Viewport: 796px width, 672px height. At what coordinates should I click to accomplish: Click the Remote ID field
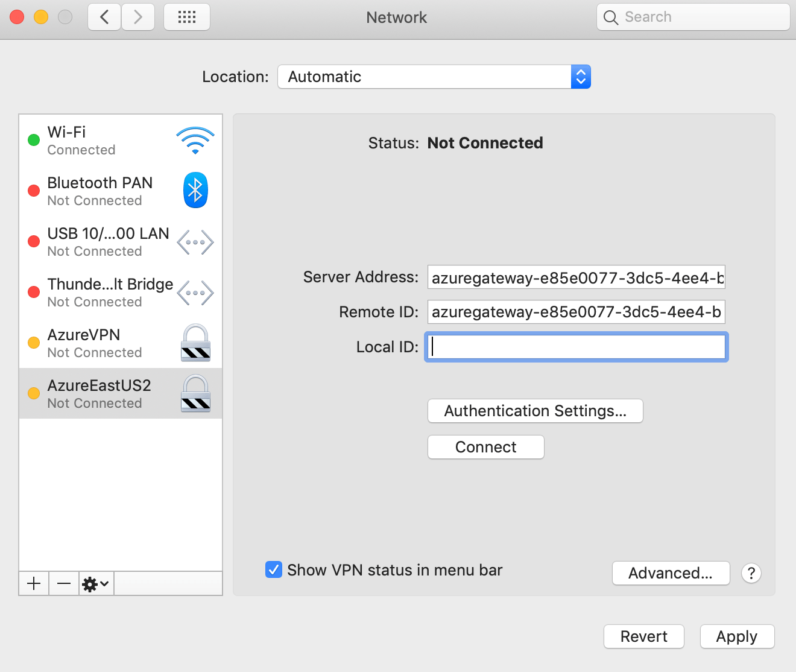click(576, 312)
